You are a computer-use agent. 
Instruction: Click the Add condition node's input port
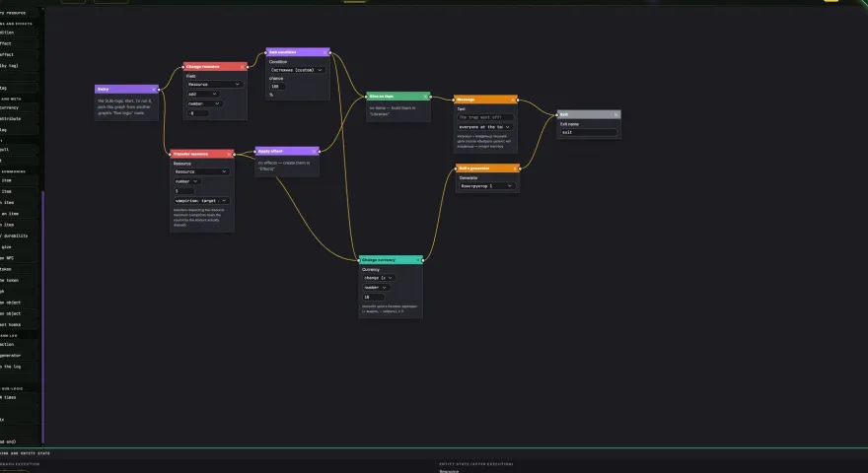pos(265,52)
